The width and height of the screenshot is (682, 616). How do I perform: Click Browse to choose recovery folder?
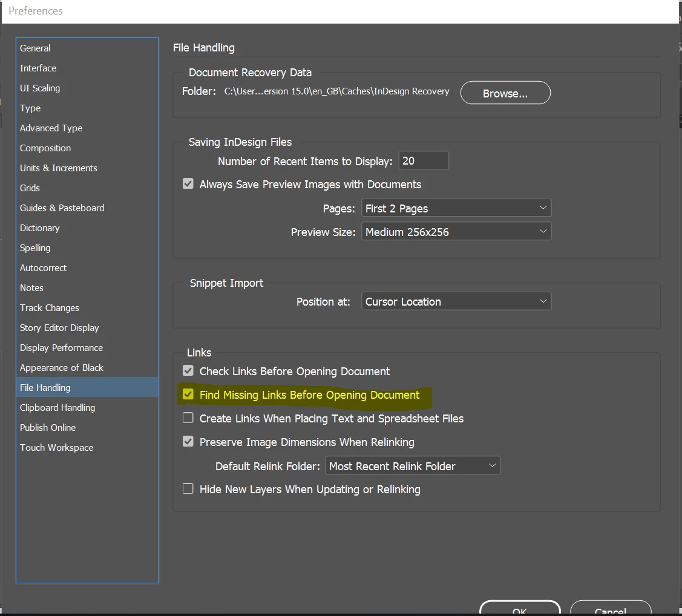[505, 93]
